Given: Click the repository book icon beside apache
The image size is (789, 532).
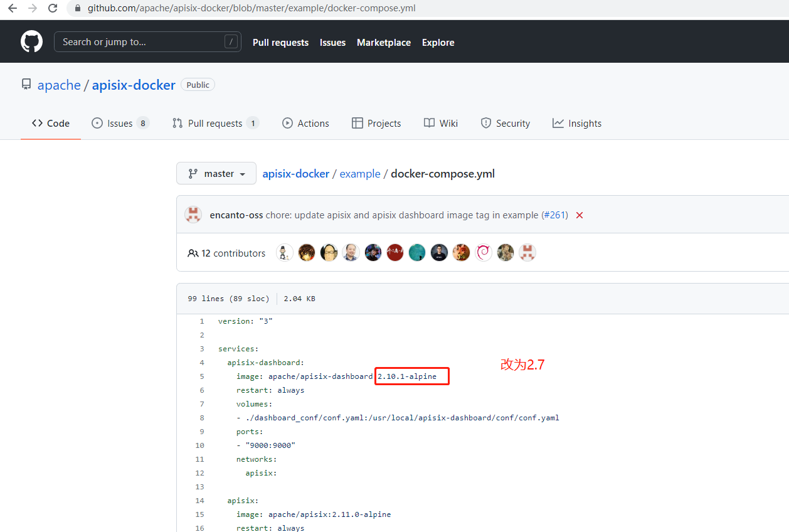Looking at the screenshot, I should pyautogui.click(x=26, y=85).
